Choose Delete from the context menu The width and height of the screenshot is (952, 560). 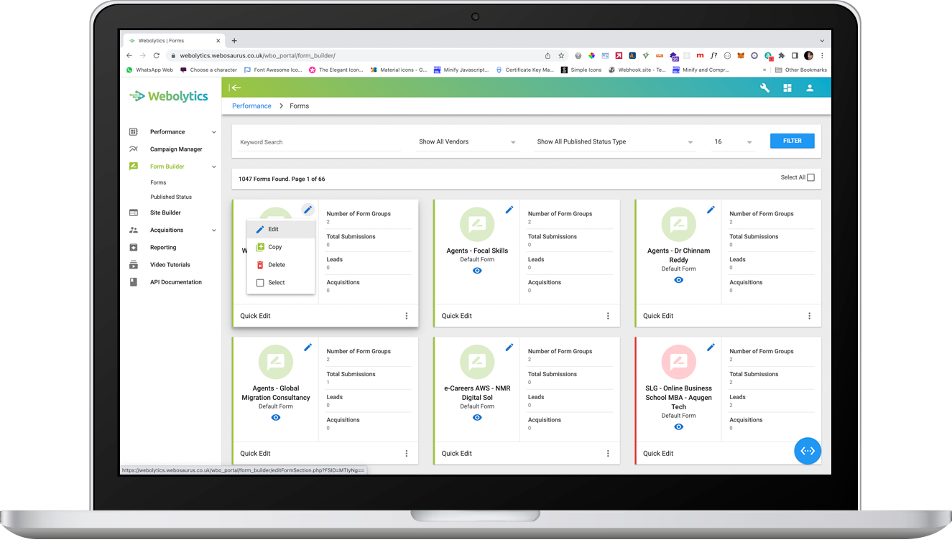(276, 265)
